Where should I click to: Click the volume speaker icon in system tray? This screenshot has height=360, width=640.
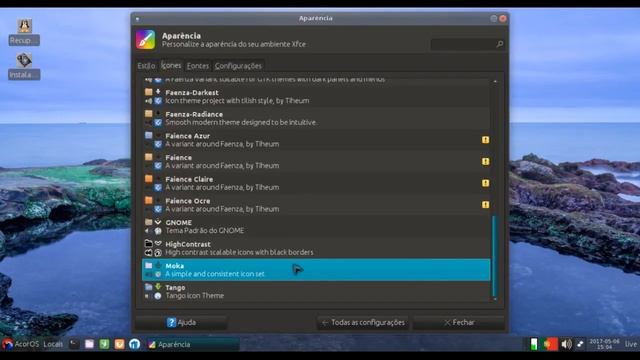566,344
